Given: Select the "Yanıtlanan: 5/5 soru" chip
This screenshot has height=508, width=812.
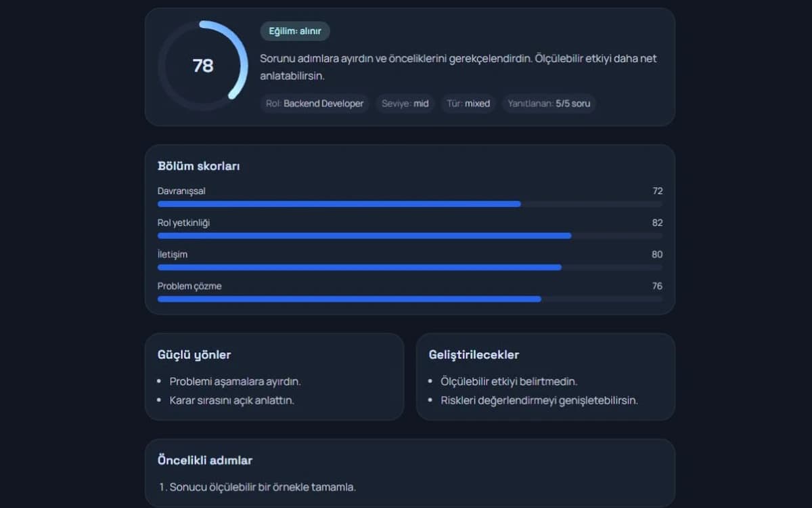Looking at the screenshot, I should tap(549, 104).
